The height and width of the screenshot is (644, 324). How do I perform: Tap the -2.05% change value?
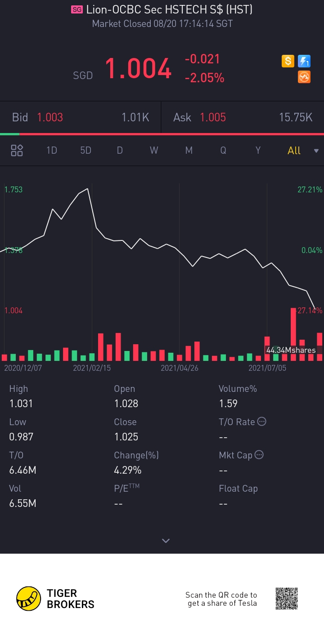204,78
